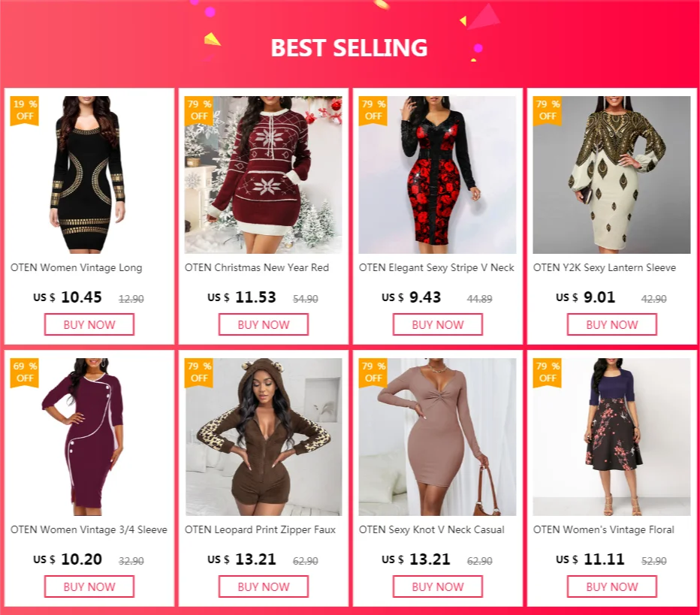Open the floral skirt vintage dress image

(x=611, y=436)
